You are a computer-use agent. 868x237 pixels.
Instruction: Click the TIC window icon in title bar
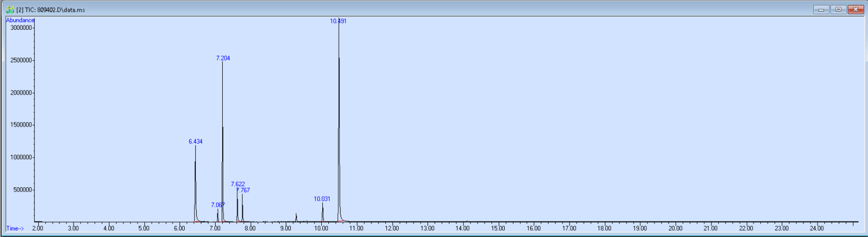10,10
